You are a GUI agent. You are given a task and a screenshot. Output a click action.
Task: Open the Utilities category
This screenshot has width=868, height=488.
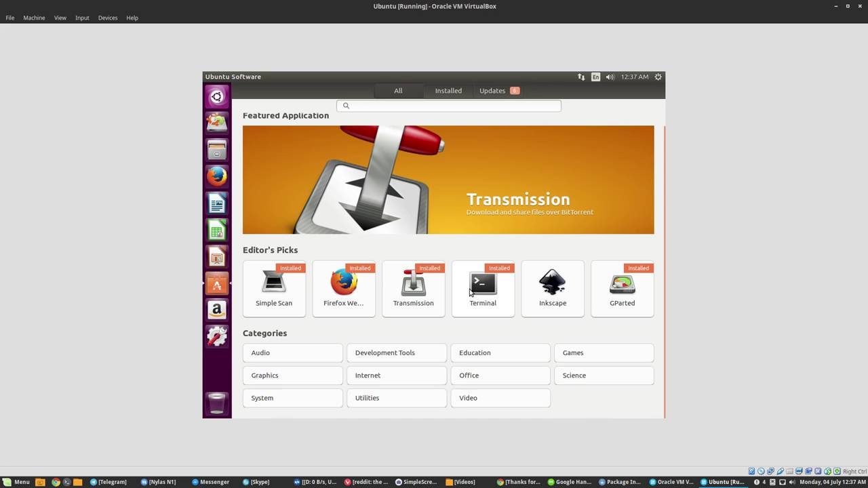click(397, 398)
